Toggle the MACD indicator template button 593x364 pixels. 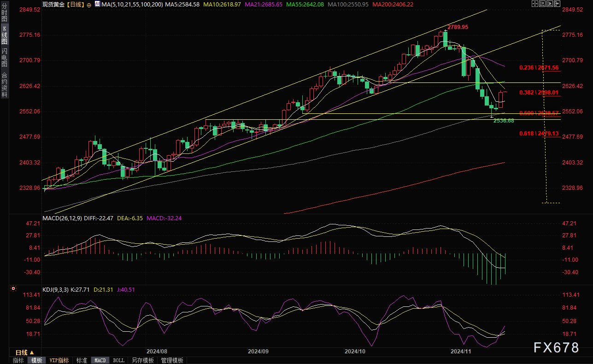pyautogui.click(x=100, y=360)
